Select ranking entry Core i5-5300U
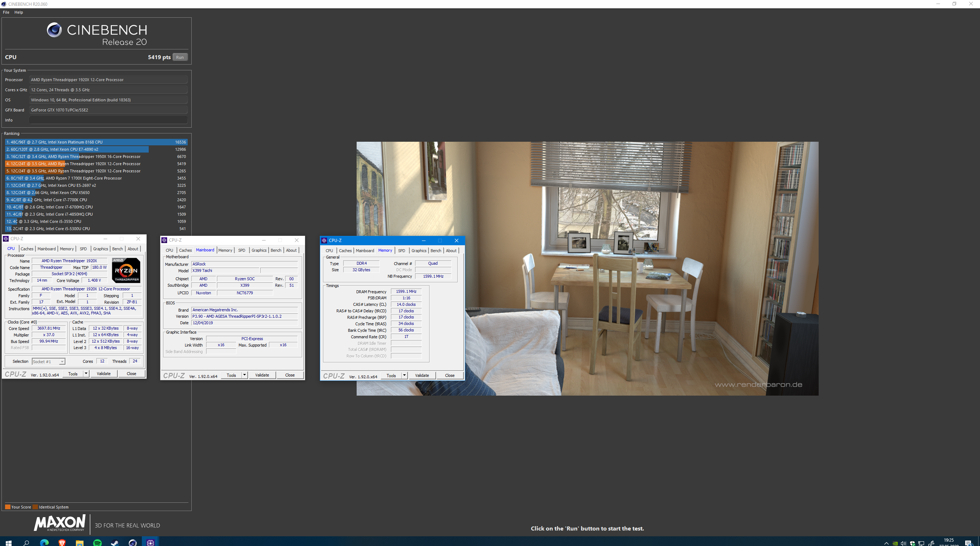Image resolution: width=980 pixels, height=546 pixels. pyautogui.click(x=96, y=229)
